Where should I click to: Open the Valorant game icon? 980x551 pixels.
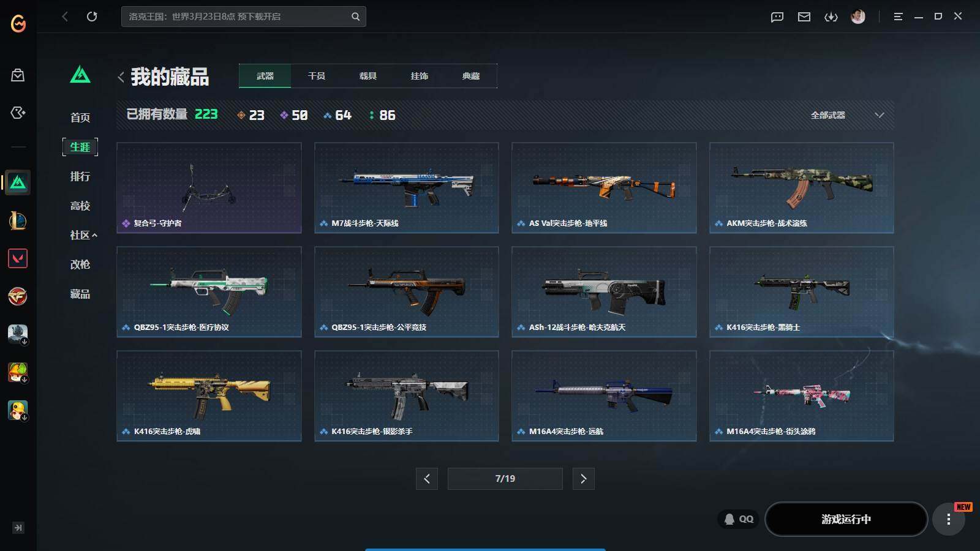point(18,258)
